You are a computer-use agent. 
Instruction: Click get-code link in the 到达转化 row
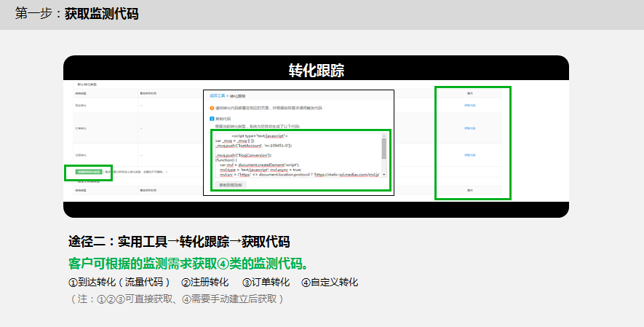[469, 106]
